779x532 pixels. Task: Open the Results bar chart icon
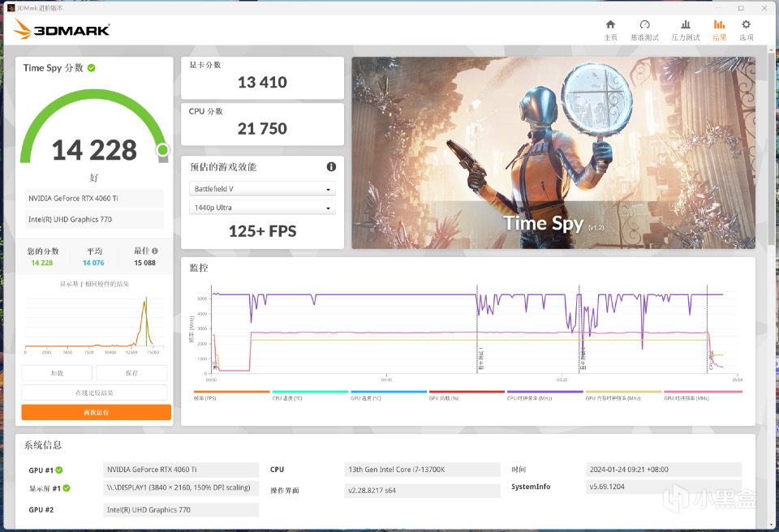coord(720,24)
